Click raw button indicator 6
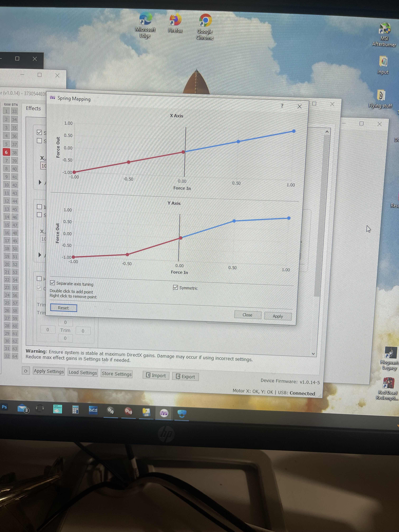Screen dimensions: 399x532 [x=6, y=152]
